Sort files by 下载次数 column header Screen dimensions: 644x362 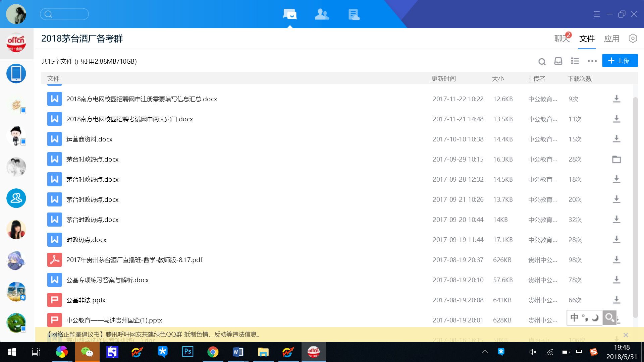[579, 79]
